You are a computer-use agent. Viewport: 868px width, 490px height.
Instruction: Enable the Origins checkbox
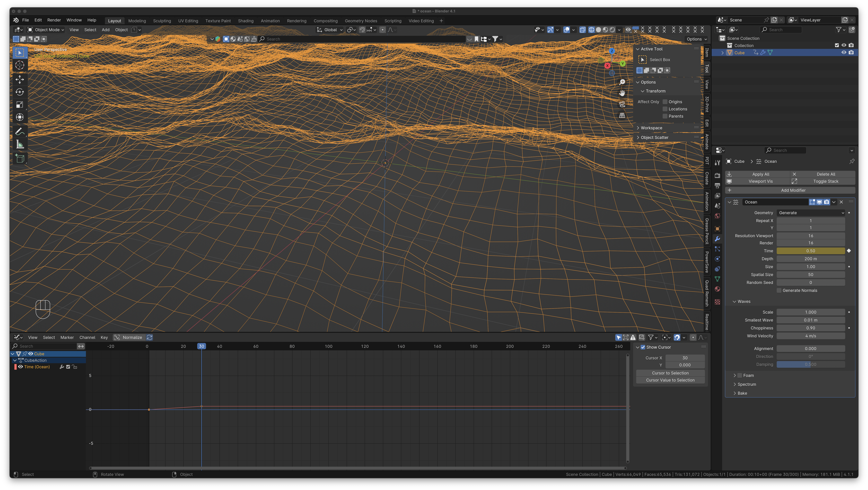(x=665, y=102)
